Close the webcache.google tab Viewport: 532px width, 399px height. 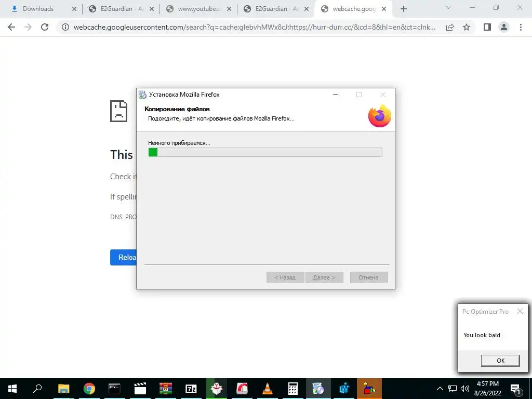[384, 9]
